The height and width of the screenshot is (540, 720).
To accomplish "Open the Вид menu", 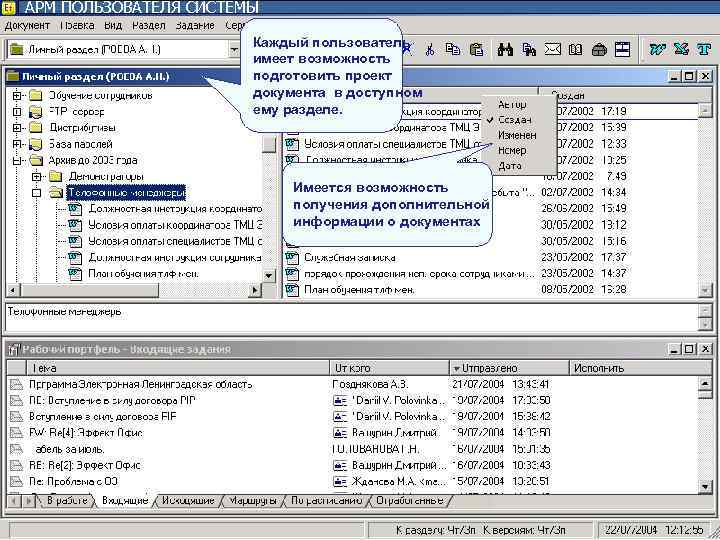I will 113,25.
